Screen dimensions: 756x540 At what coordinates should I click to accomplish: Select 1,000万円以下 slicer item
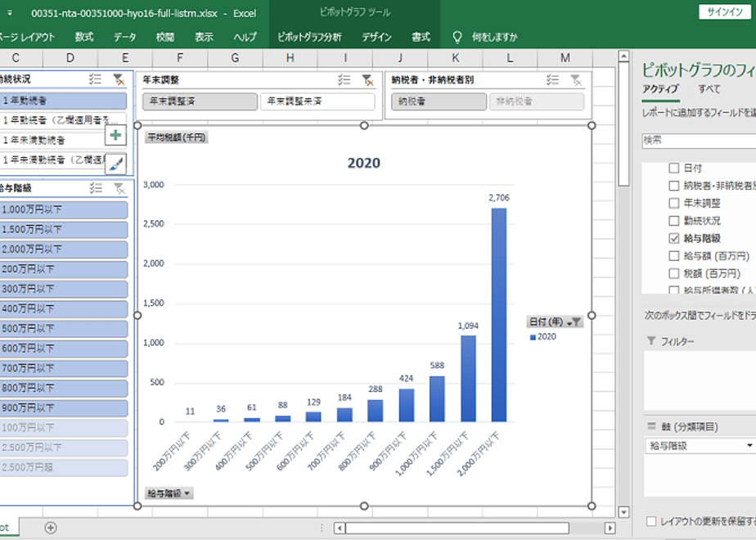(64, 209)
